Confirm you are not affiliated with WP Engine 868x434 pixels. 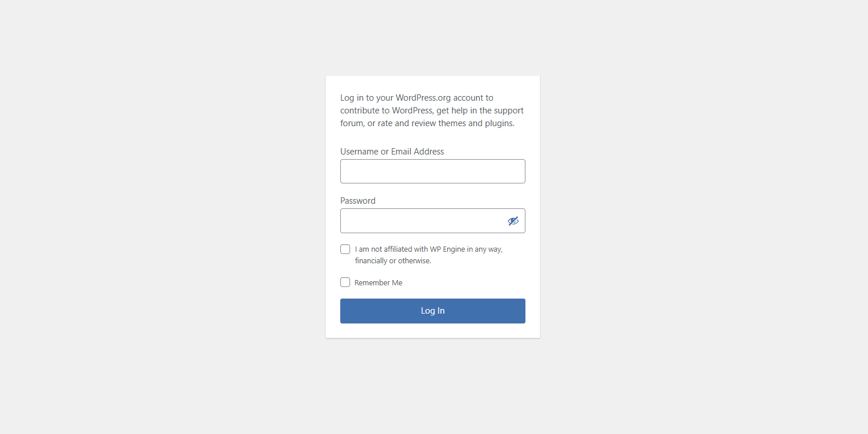coord(345,249)
